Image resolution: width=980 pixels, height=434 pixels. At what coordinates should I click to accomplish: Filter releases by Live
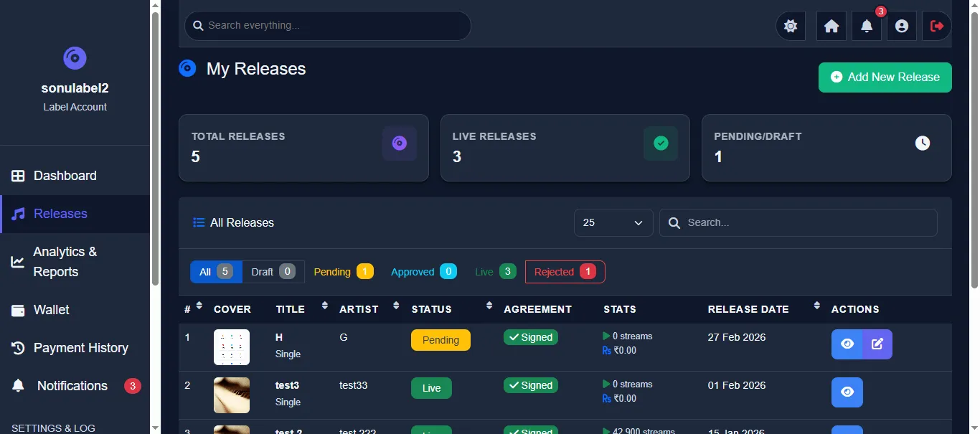point(496,272)
